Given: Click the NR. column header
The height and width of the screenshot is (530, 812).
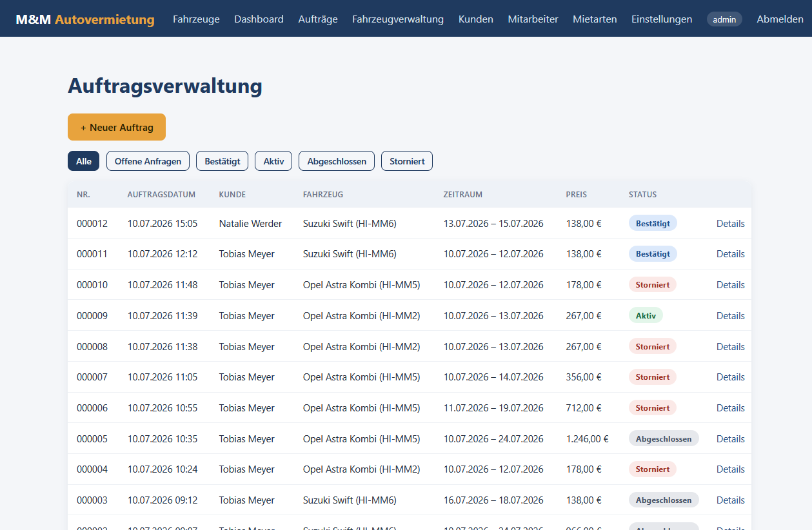Looking at the screenshot, I should [x=83, y=195].
